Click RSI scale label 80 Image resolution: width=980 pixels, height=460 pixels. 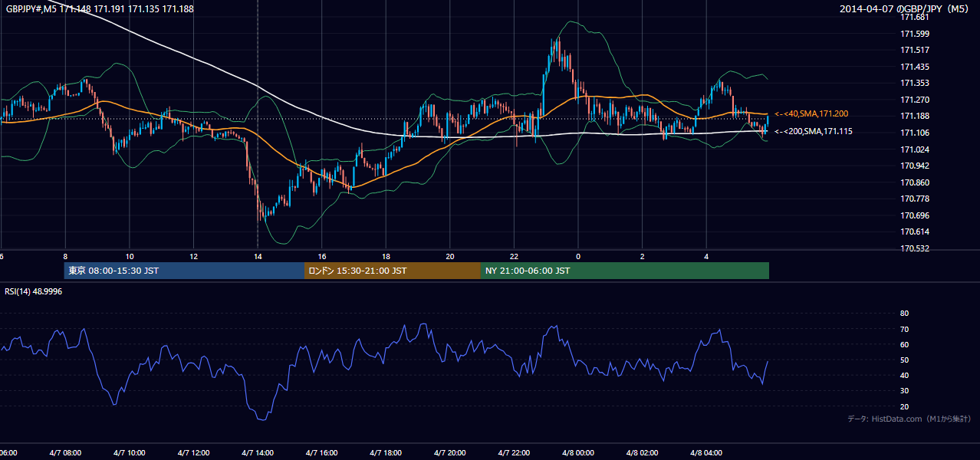904,314
